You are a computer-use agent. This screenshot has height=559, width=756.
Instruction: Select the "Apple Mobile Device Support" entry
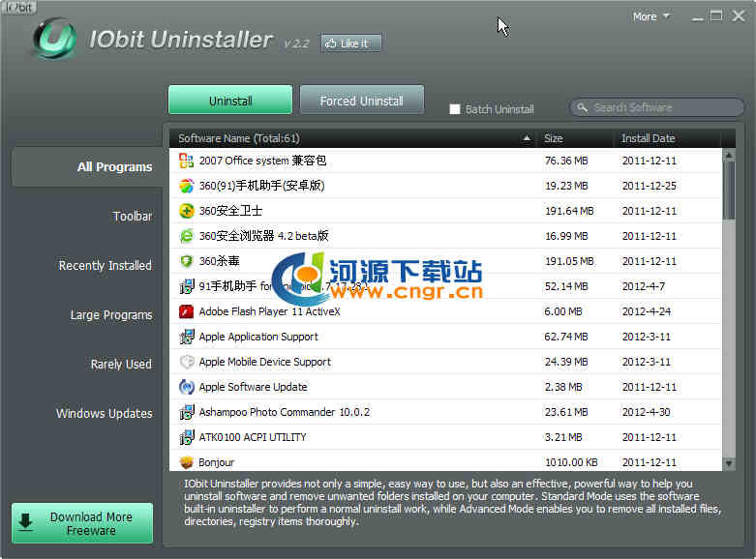coord(264,362)
